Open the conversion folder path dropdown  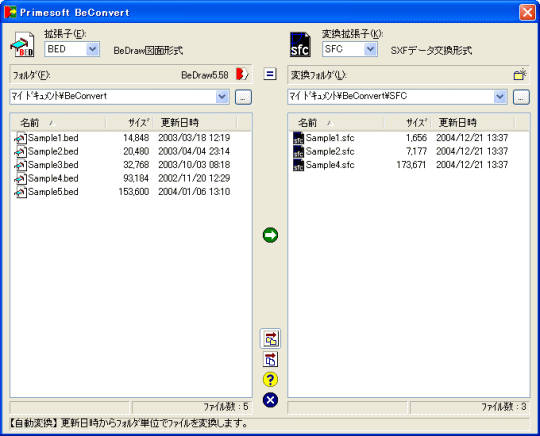500,97
